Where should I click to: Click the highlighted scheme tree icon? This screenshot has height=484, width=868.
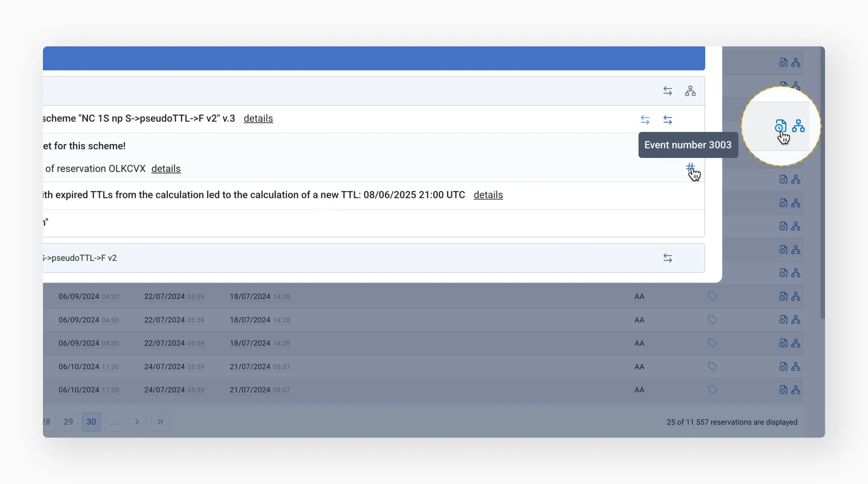pyautogui.click(x=798, y=126)
